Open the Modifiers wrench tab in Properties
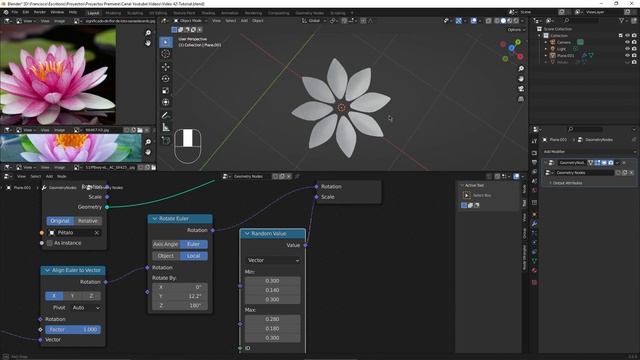The height and width of the screenshot is (360, 640). pyautogui.click(x=534, y=224)
